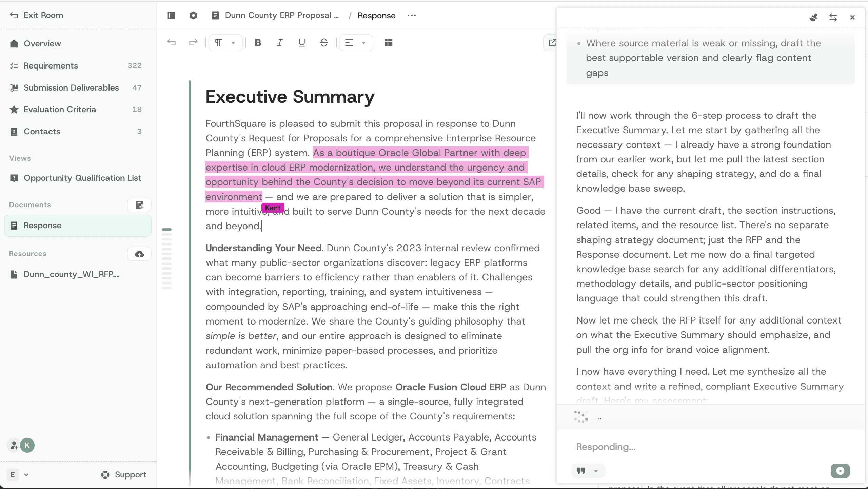The height and width of the screenshot is (489, 868).
Task: Click the undo arrow in the editor toolbar
Action: pyautogui.click(x=172, y=42)
